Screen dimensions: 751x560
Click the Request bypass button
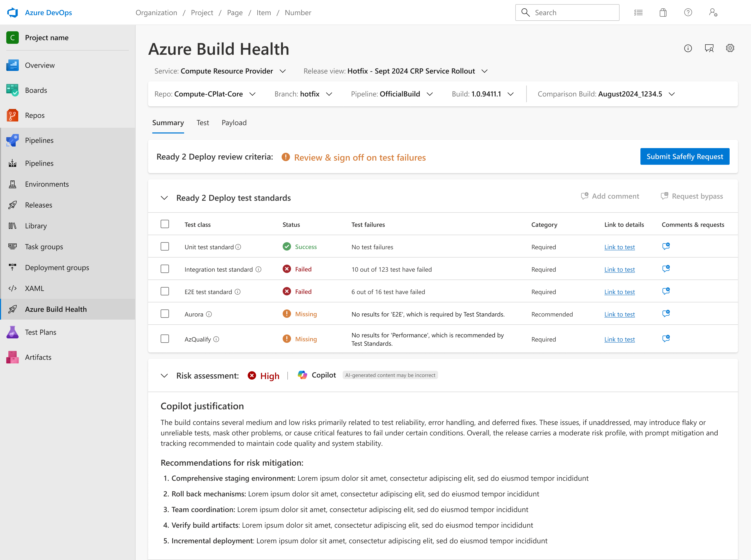tap(692, 196)
